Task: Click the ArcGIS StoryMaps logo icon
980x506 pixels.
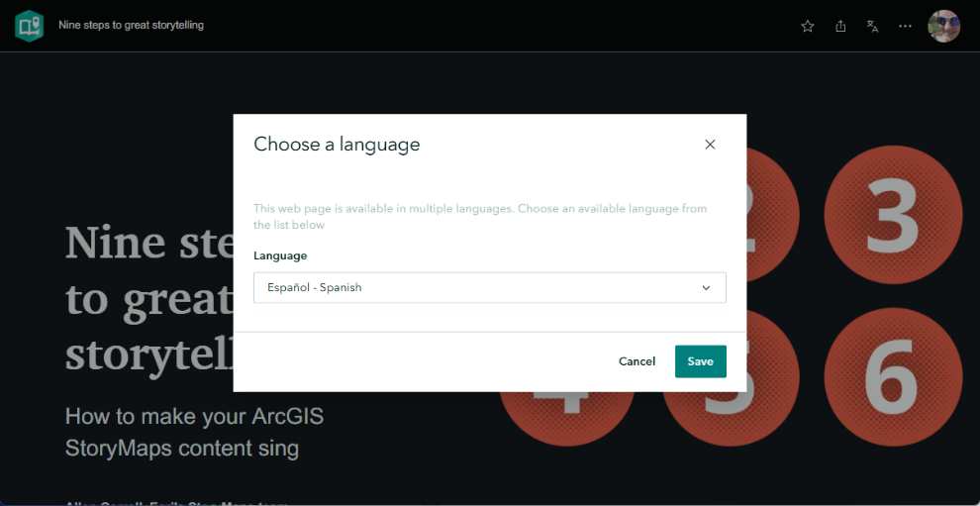Action: [x=29, y=26]
